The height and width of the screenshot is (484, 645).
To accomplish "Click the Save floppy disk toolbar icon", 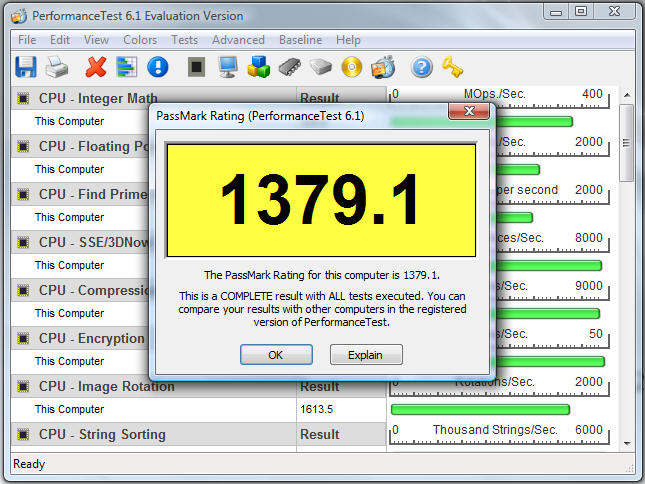I will click(26, 67).
